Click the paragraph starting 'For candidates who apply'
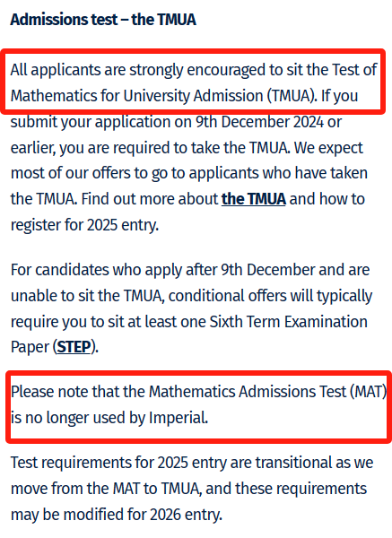The image size is (392, 538). point(192,308)
